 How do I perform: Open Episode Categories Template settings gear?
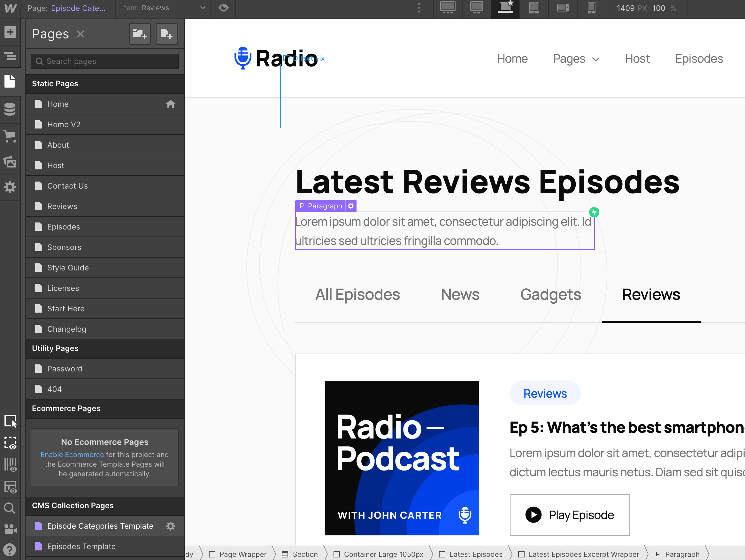[x=171, y=526]
